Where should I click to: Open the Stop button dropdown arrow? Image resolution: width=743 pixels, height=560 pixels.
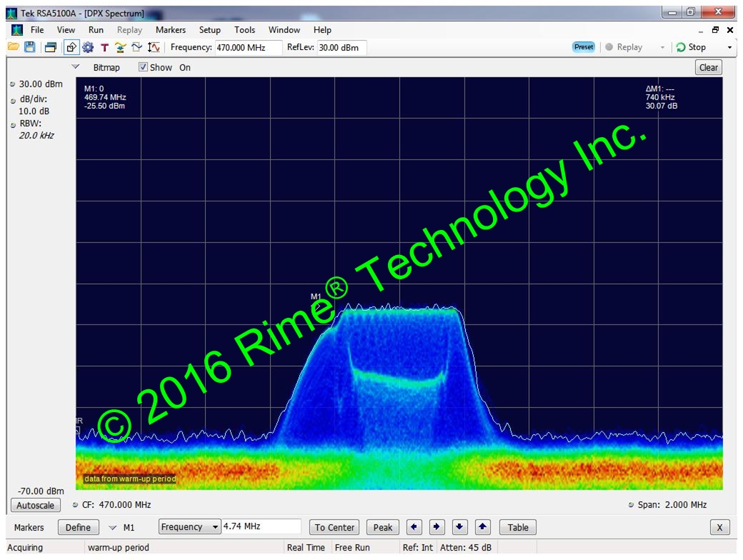coord(729,47)
